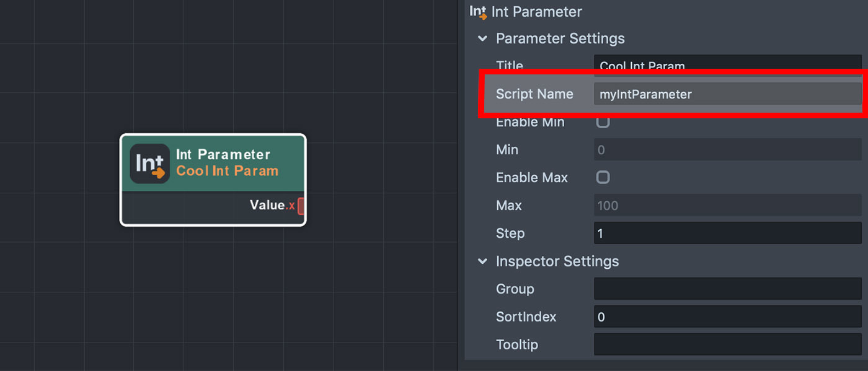Image resolution: width=868 pixels, height=371 pixels.
Task: Click the Int icon on the node
Action: pos(150,164)
